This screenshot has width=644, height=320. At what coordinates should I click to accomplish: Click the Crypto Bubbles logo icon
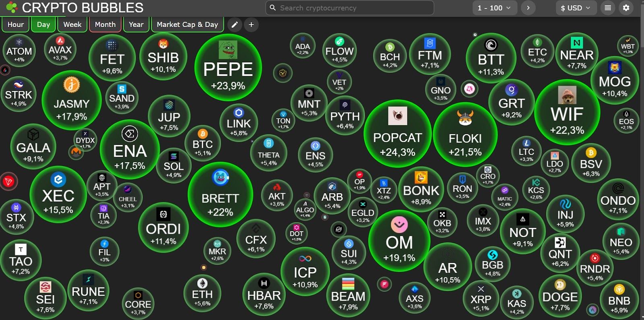point(12,7)
